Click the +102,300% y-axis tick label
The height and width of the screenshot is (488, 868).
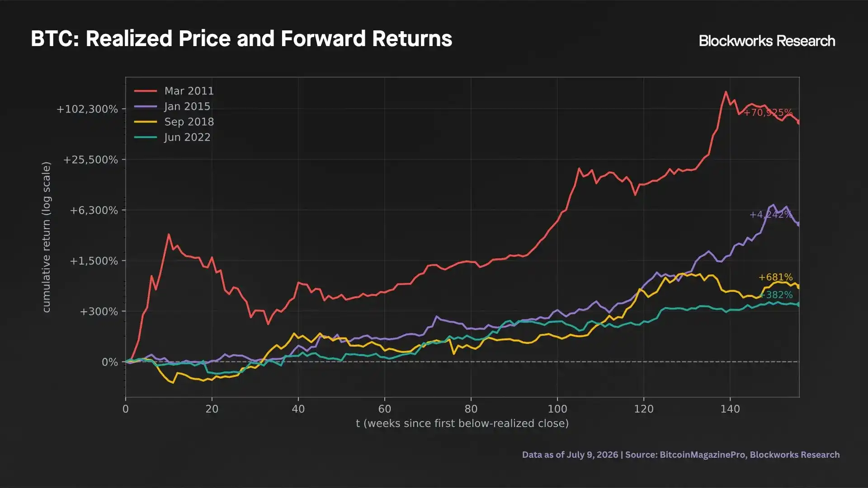pos(87,109)
